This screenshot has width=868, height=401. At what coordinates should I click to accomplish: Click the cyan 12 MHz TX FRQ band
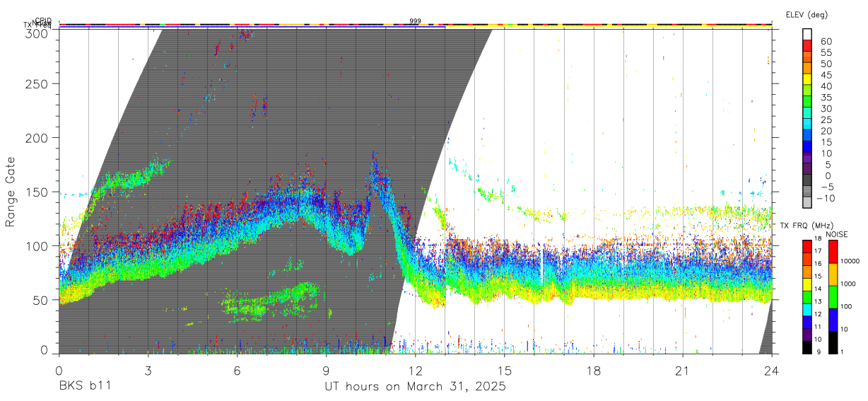(807, 309)
